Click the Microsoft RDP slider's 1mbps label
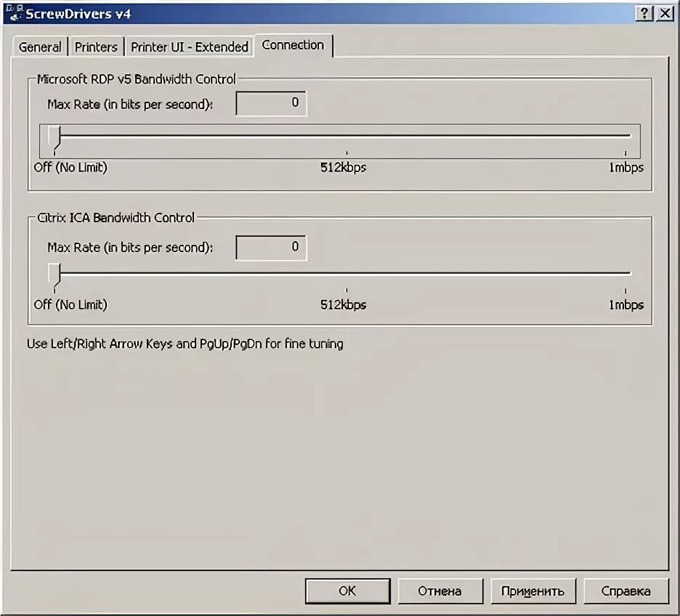The width and height of the screenshot is (680, 616). (626, 167)
